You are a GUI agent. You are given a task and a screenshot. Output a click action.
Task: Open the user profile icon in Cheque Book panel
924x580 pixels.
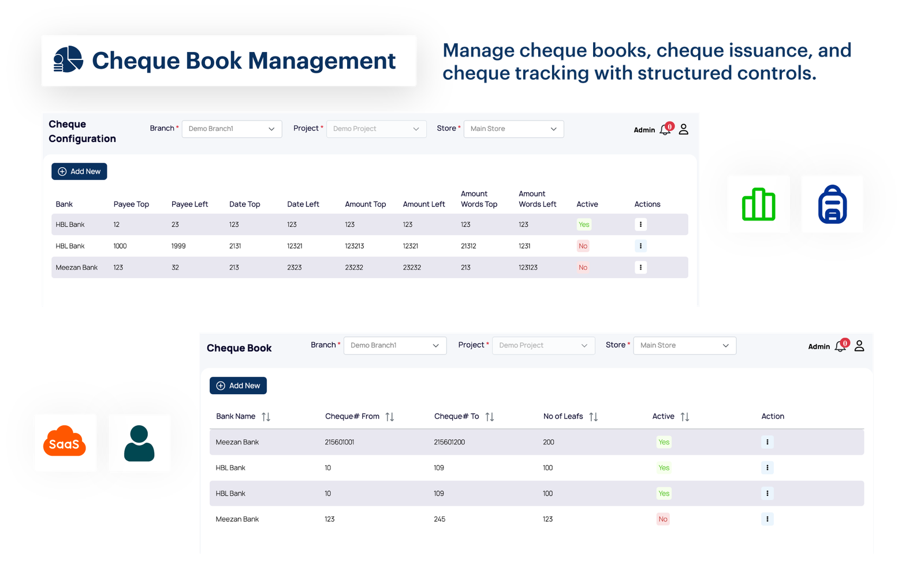(860, 346)
